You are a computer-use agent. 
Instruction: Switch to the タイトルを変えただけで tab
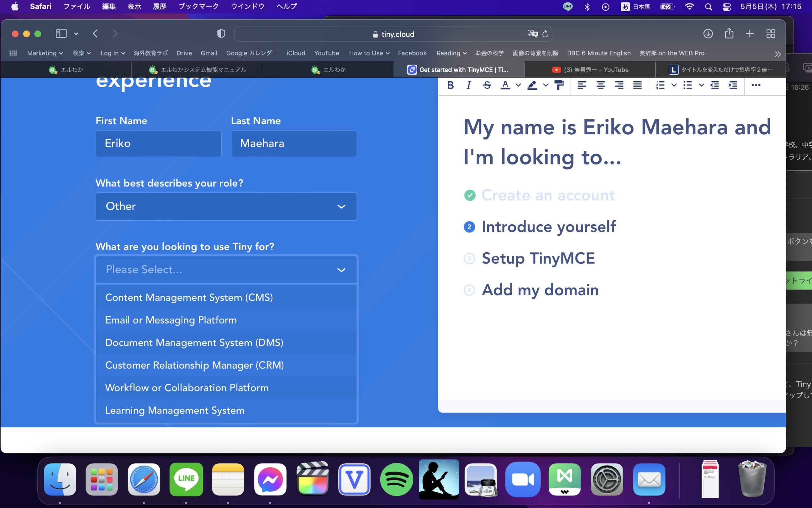(x=720, y=70)
